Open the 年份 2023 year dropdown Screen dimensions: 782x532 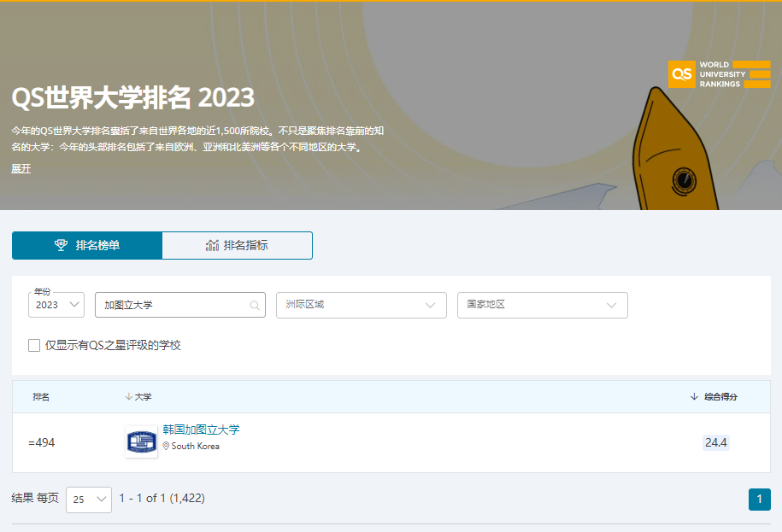coord(56,305)
